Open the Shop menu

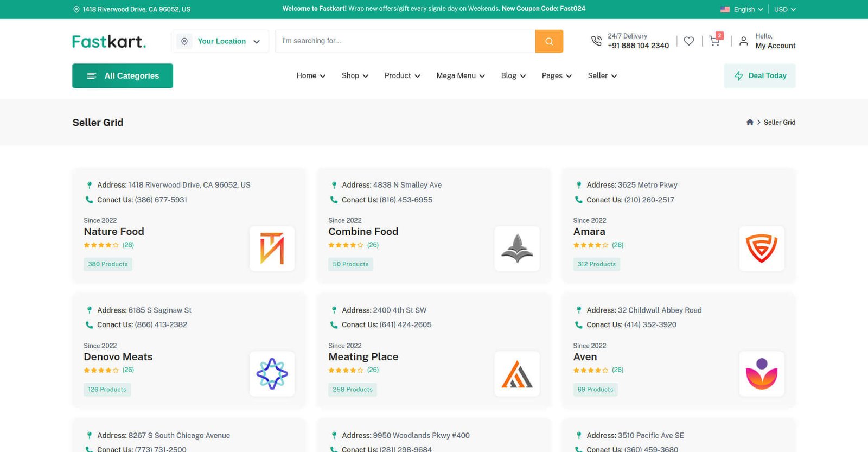355,76
